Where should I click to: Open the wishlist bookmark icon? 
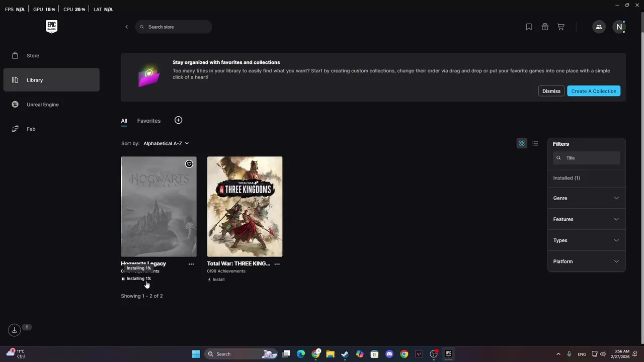click(529, 27)
